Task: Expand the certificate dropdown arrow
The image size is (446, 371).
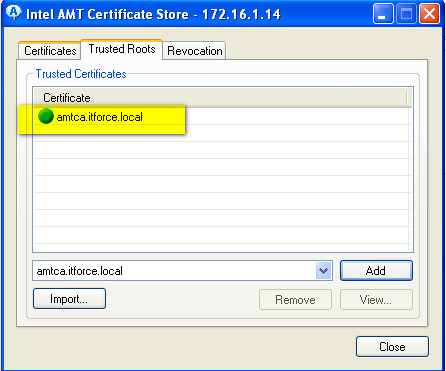Action: click(323, 271)
